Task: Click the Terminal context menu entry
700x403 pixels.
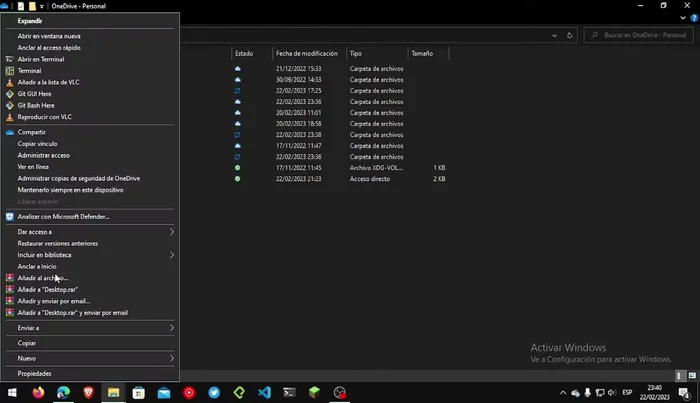Action: [90, 71]
